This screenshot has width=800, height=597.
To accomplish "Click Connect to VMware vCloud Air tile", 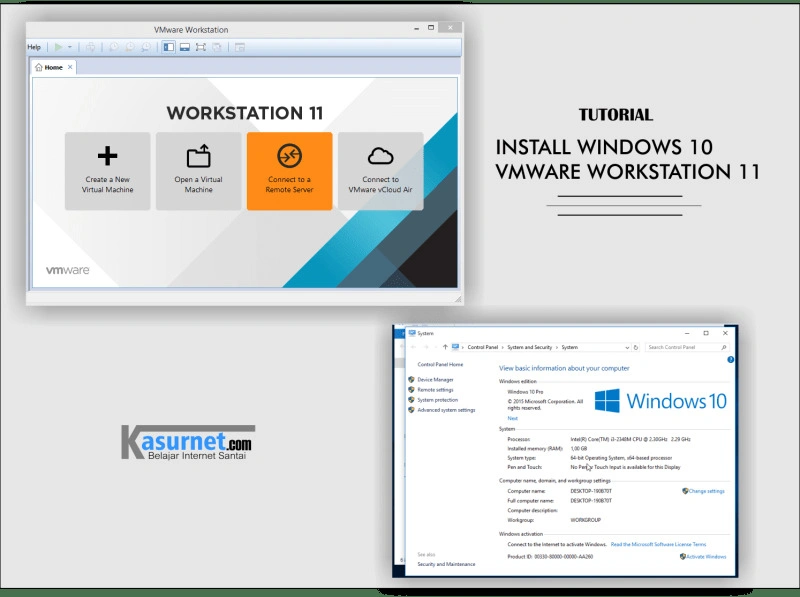I will coord(381,171).
